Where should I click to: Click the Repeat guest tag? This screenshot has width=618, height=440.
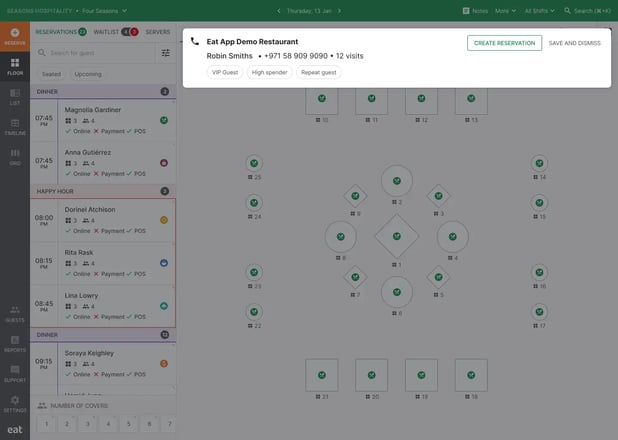[318, 72]
